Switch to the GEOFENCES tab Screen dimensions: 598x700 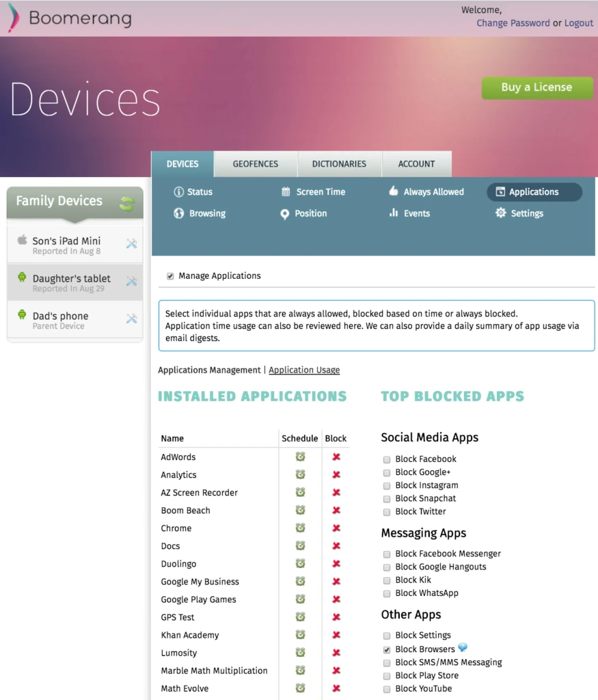point(255,164)
